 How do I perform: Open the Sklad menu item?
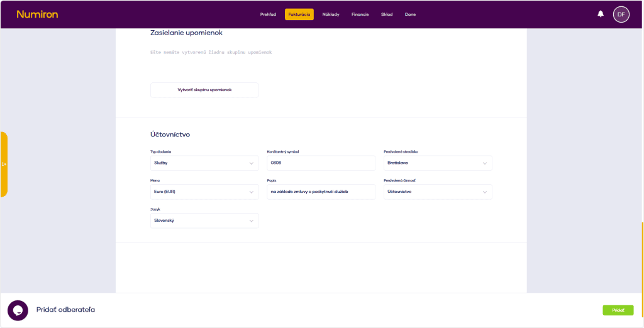click(x=387, y=14)
